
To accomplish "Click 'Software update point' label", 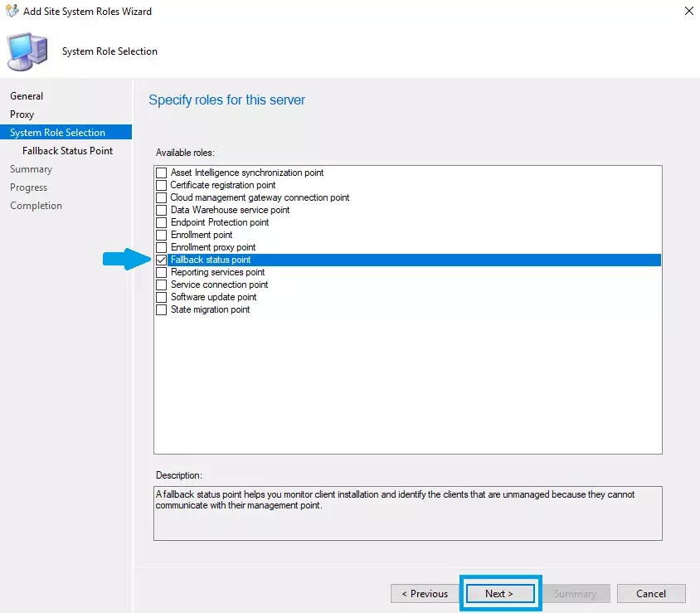I will [x=213, y=297].
